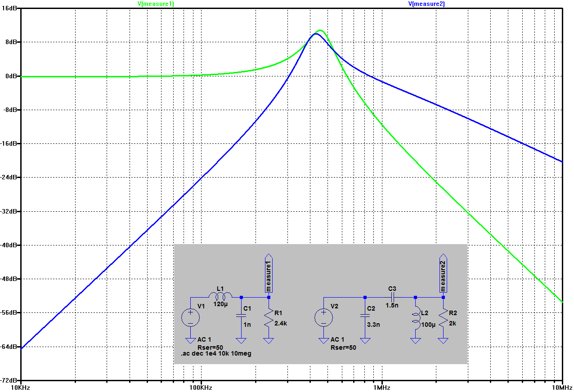
Task: Click the .ac dec 1e4 10k 10meg directive
Action: tap(216, 354)
